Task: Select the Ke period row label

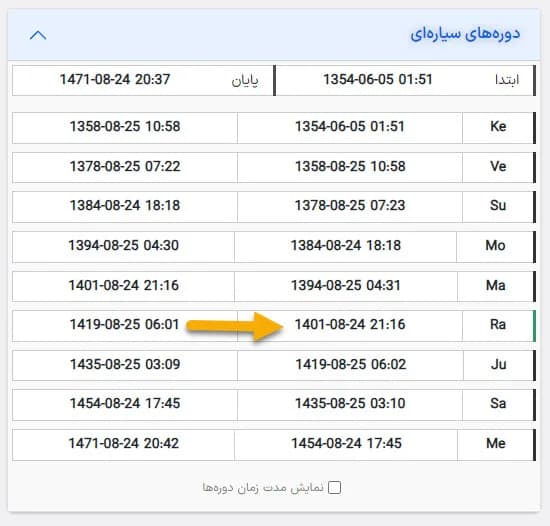Action: coord(498,126)
